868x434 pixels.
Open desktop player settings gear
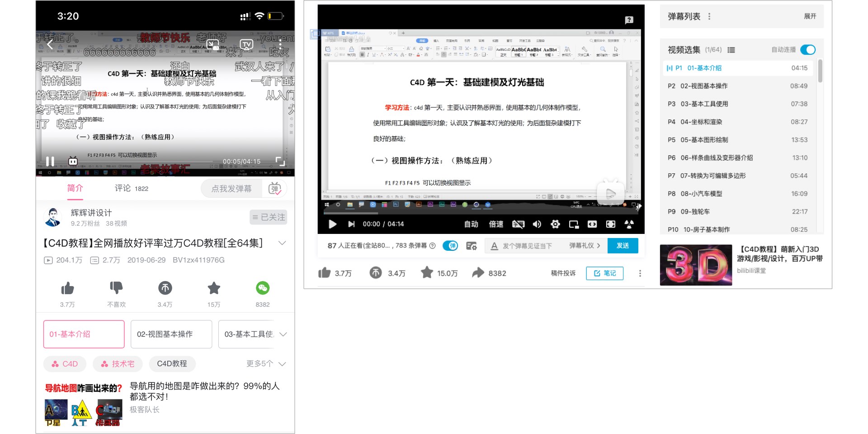(x=555, y=224)
